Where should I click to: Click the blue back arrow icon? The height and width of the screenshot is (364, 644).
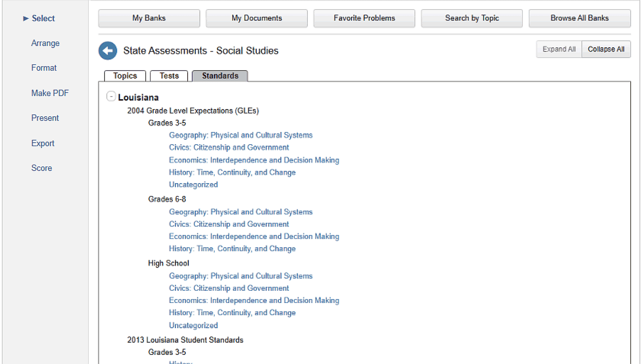108,51
